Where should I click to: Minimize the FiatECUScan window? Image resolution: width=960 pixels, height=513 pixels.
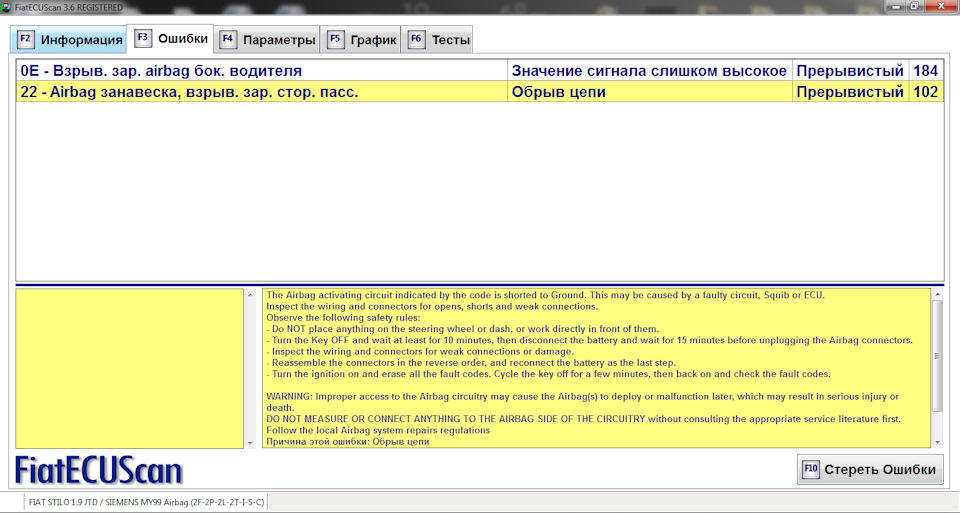pos(896,6)
